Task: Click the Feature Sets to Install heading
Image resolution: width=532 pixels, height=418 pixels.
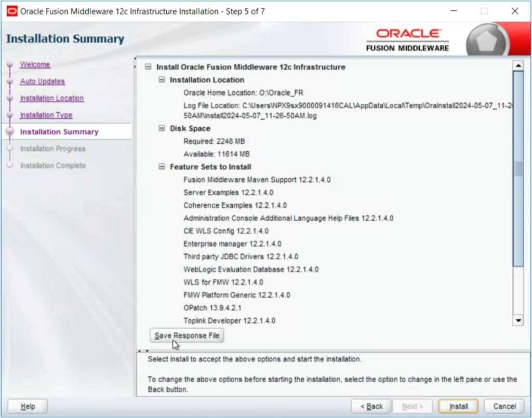Action: (210, 167)
